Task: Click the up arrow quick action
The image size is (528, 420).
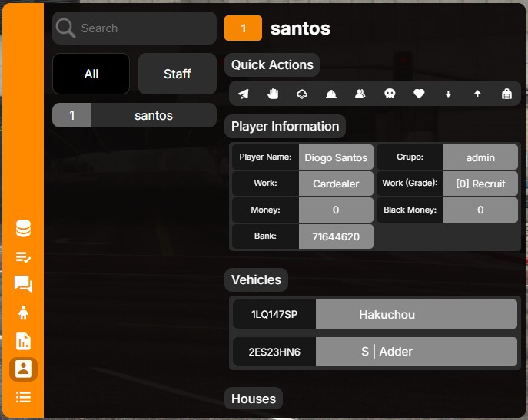Action: (477, 94)
